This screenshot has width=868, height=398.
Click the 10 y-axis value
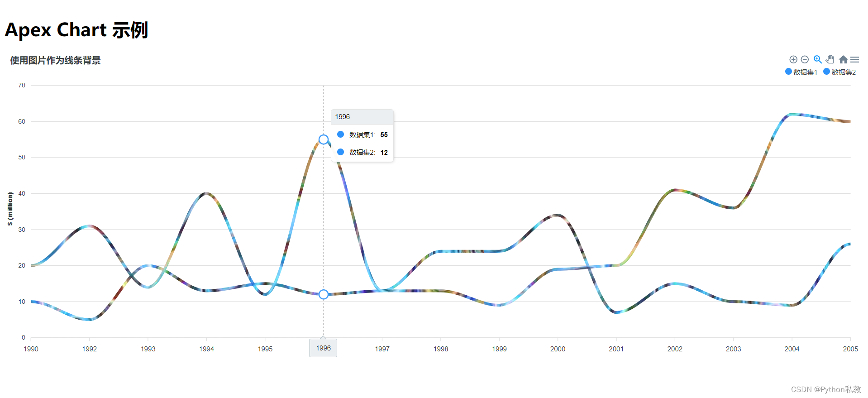click(x=22, y=302)
